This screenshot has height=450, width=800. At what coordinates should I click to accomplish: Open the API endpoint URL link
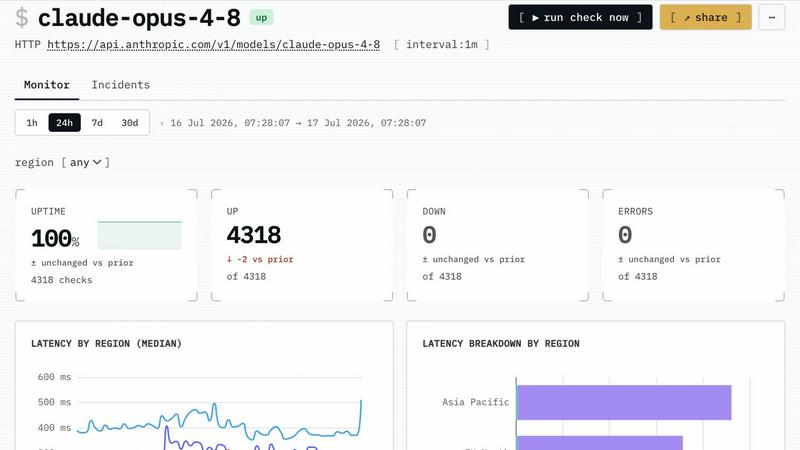(213, 45)
